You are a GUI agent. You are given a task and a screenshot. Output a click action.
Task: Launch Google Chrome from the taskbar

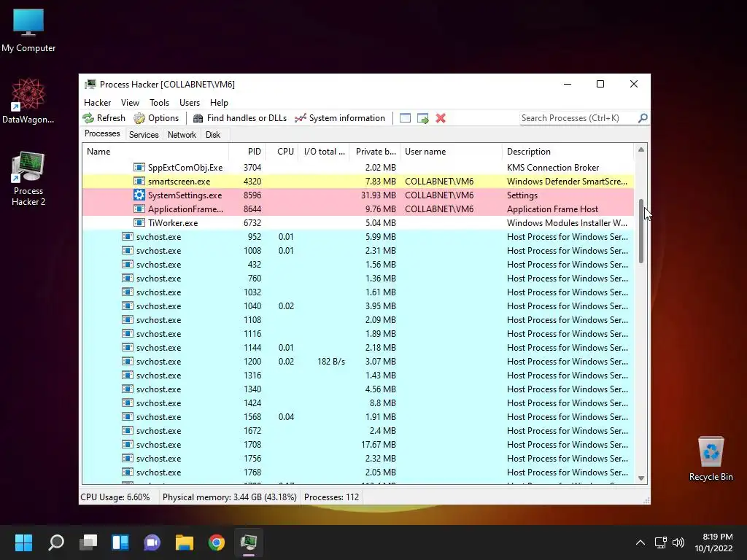coord(217,542)
